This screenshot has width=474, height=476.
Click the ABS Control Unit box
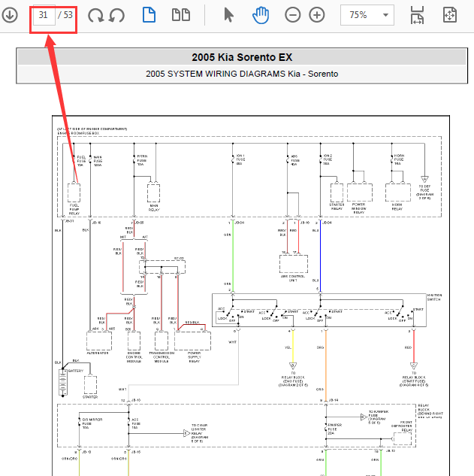pyautogui.click(x=293, y=264)
